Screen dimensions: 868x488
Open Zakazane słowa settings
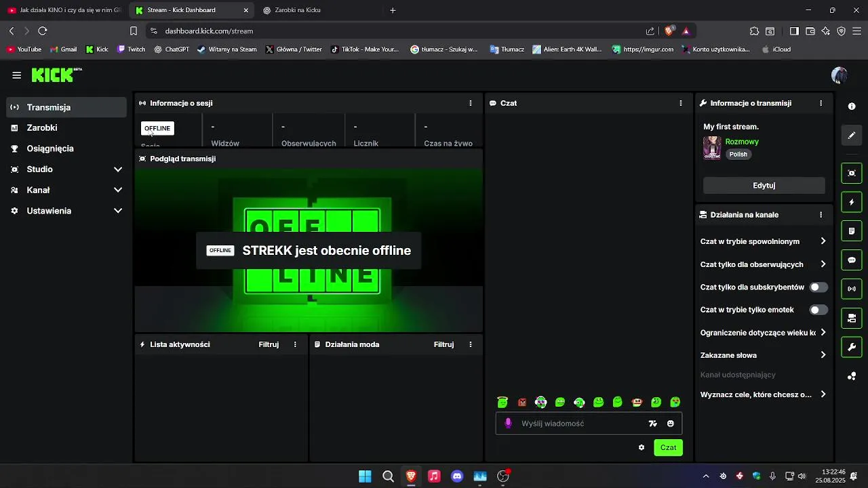[764, 355]
